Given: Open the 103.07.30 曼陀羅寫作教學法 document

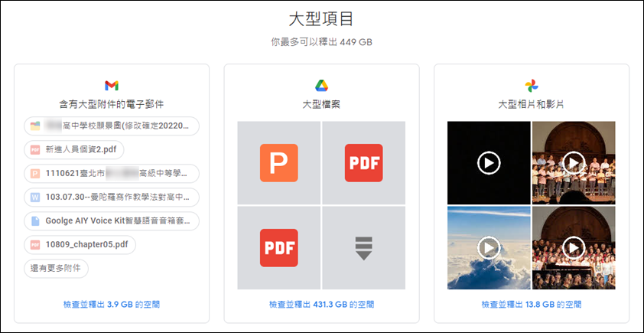Looking at the screenshot, I should pyautogui.click(x=112, y=198).
